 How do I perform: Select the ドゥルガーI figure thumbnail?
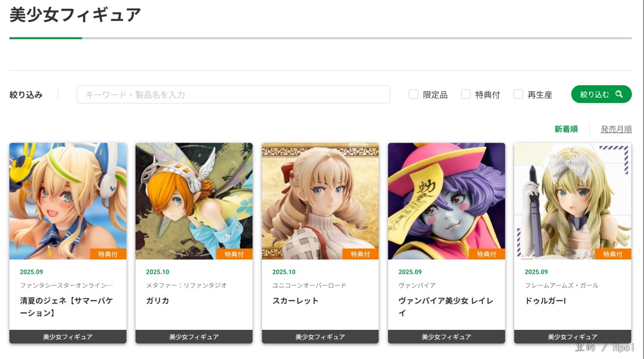coord(573,201)
